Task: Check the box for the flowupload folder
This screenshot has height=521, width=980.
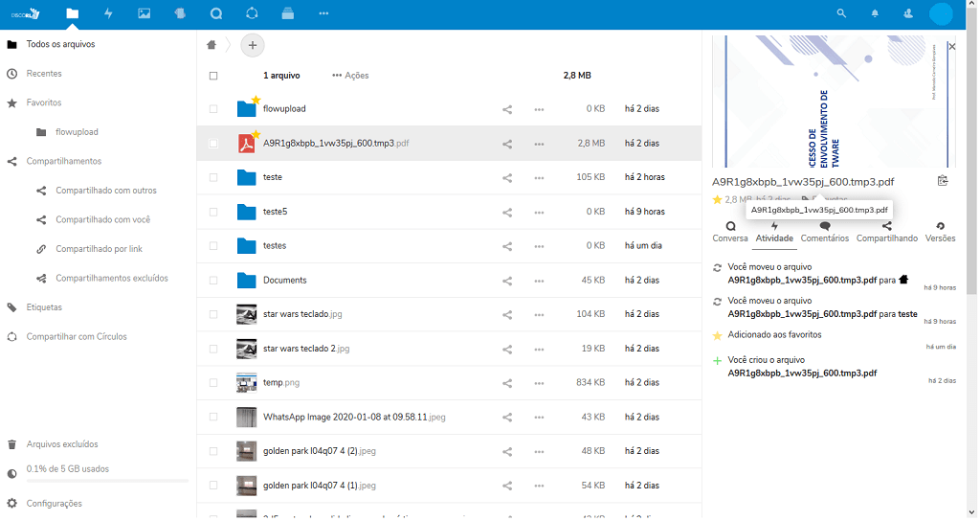Action: pos(213,109)
